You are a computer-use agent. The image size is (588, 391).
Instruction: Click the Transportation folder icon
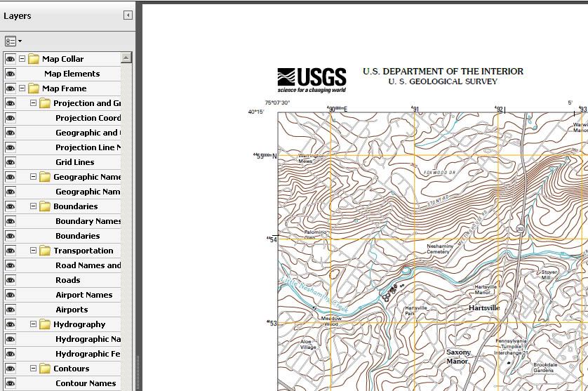45,251
